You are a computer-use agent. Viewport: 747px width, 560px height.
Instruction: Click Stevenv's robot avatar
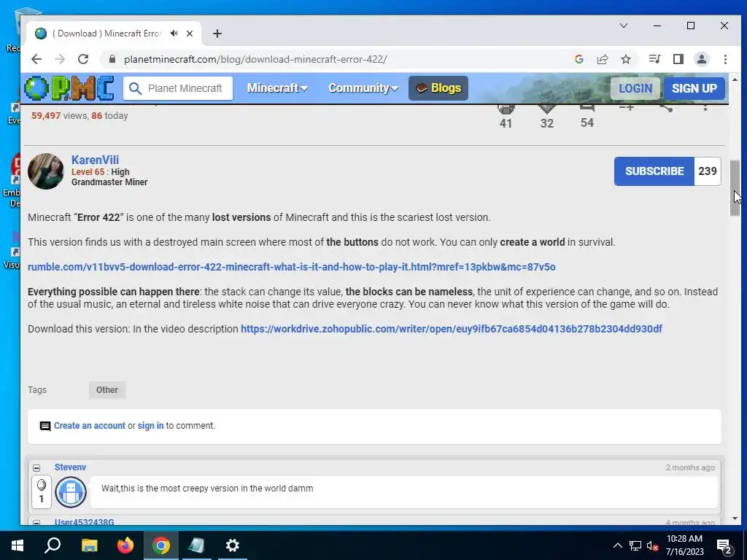[x=71, y=492]
